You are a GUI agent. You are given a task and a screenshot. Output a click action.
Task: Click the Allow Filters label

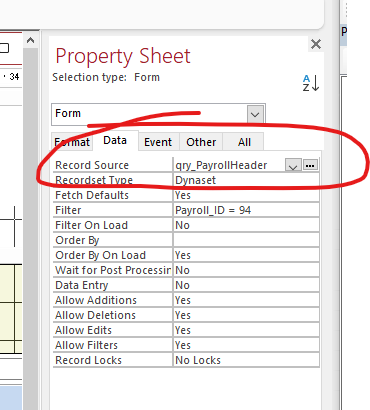tap(86, 345)
